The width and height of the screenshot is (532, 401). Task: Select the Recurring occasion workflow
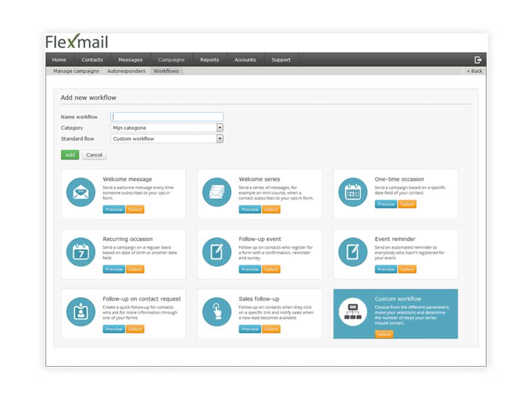click(135, 269)
